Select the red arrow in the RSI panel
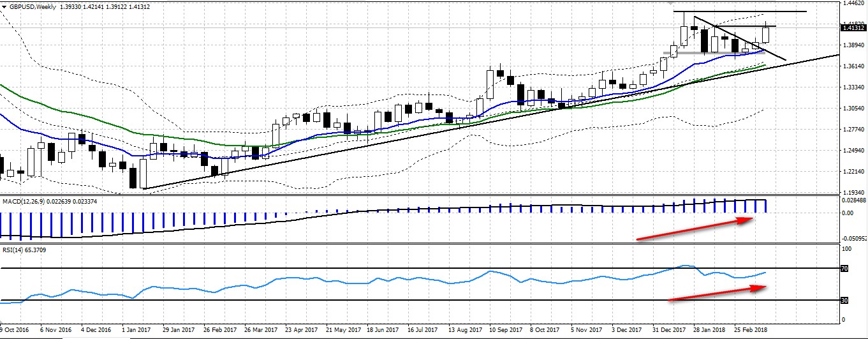 717,293
